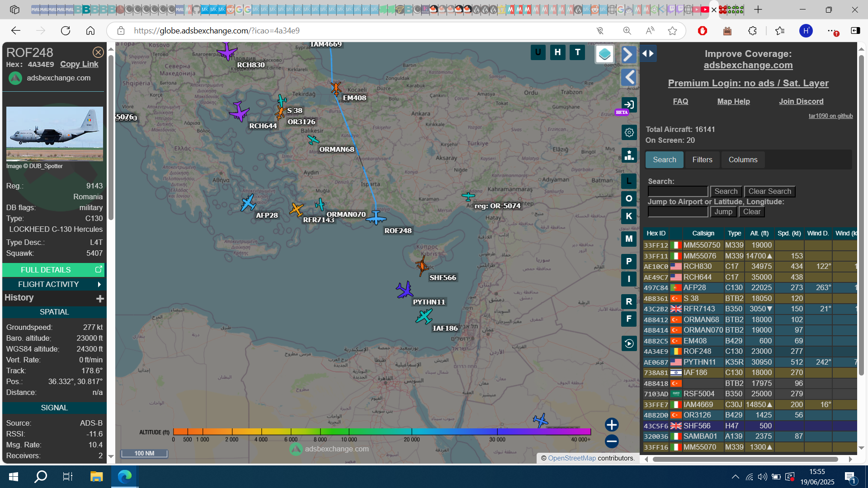Screen dimensions: 868x488
Task: Open the adsbexchange.com coverage link
Action: click(748, 65)
